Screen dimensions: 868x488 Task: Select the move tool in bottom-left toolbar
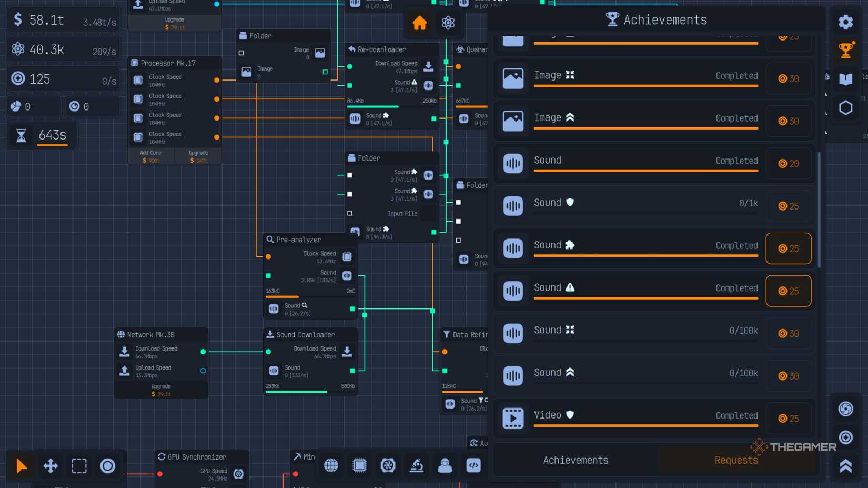[50, 466]
